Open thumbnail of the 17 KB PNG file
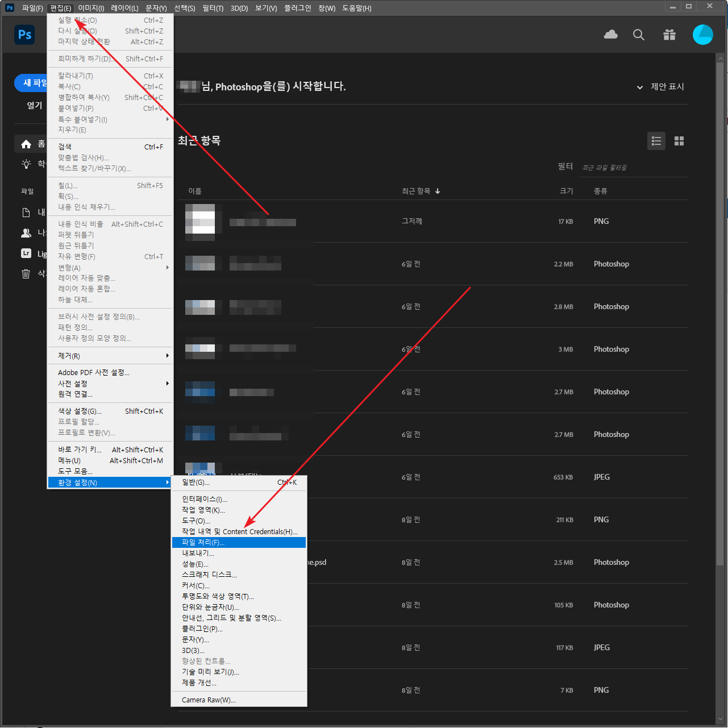728x728 pixels. (200, 222)
